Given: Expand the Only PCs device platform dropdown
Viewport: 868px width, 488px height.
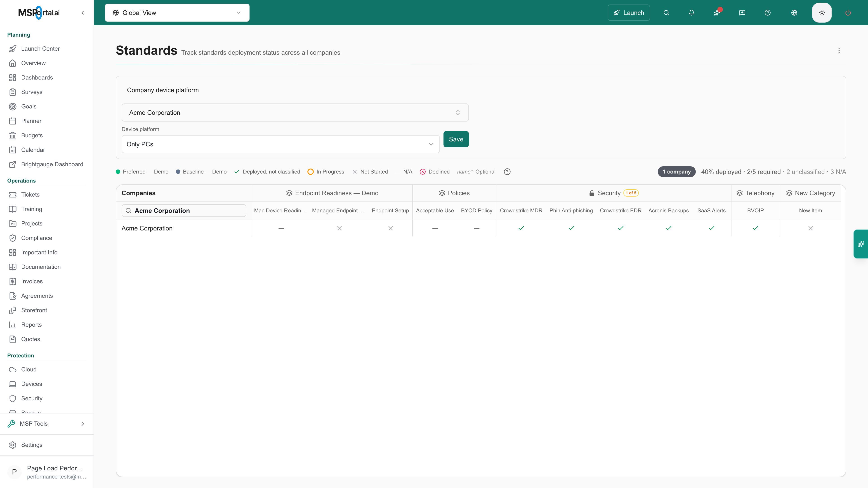Looking at the screenshot, I should coord(280,144).
